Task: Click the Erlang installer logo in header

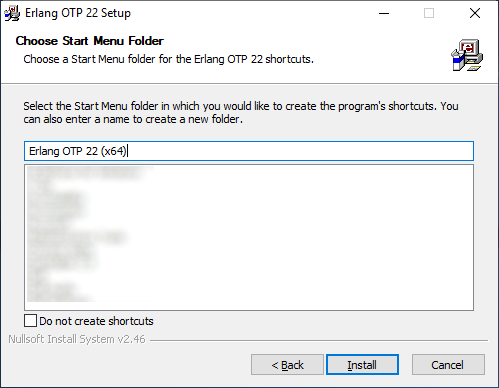Action: 467,55
